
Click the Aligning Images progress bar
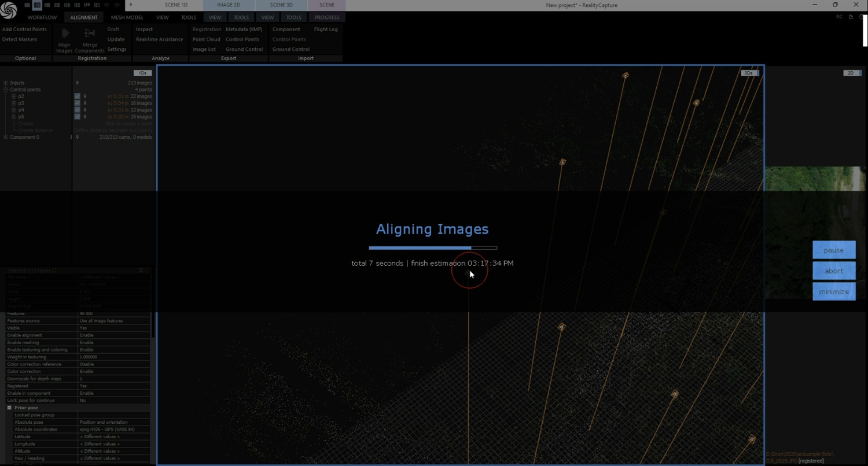click(432, 248)
